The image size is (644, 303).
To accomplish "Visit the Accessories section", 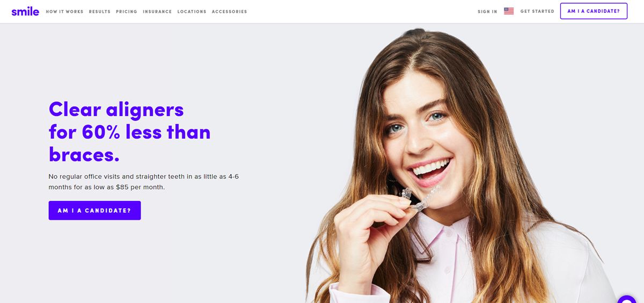I will pyautogui.click(x=230, y=12).
